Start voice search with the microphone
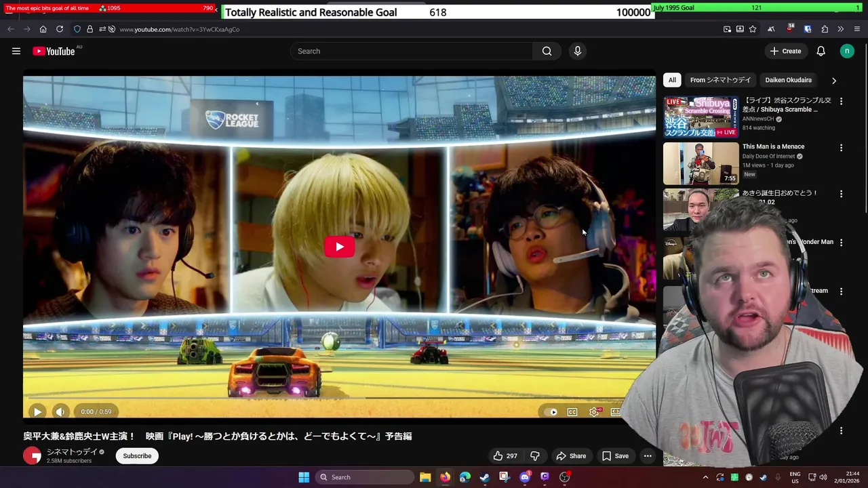This screenshot has height=488, width=868. point(578,51)
